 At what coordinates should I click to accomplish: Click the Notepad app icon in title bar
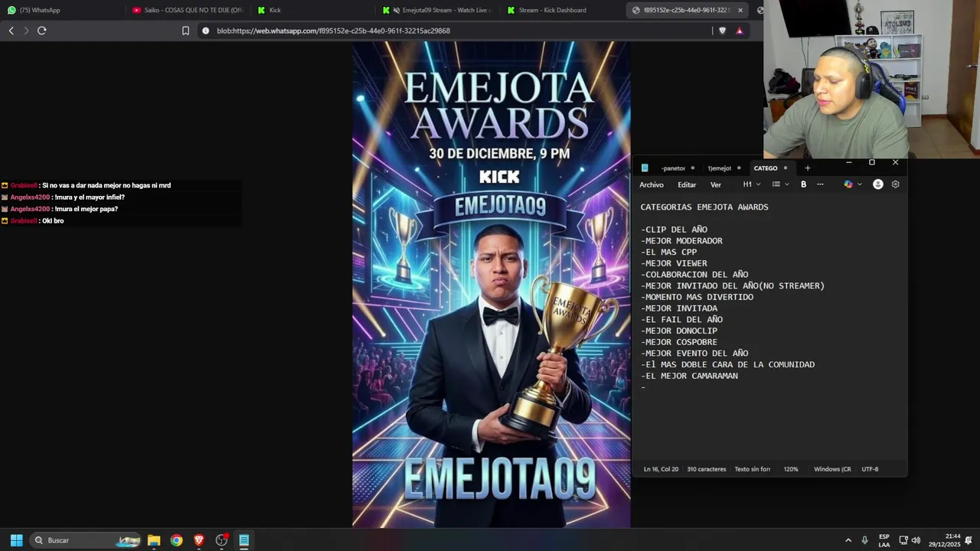click(645, 168)
